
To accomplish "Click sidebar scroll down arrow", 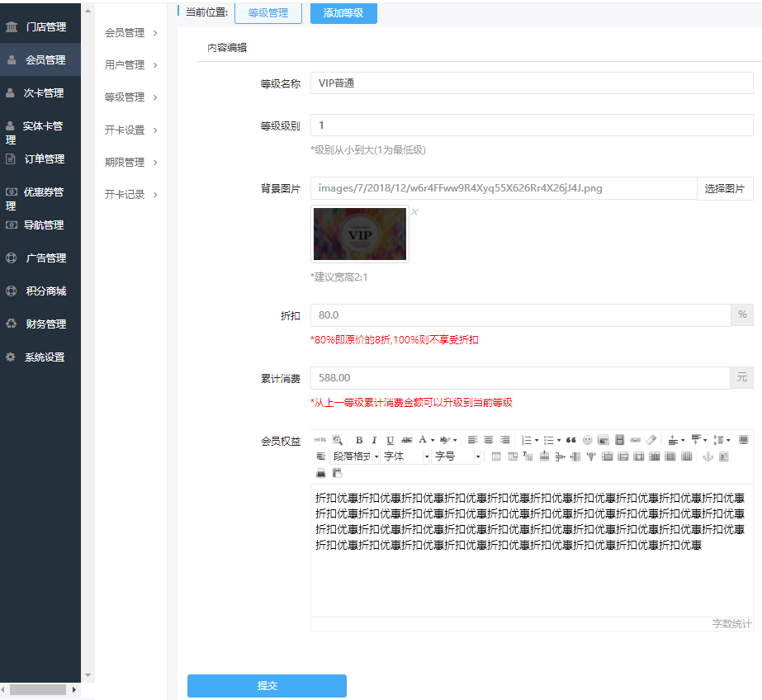I will pyautogui.click(x=88, y=675).
